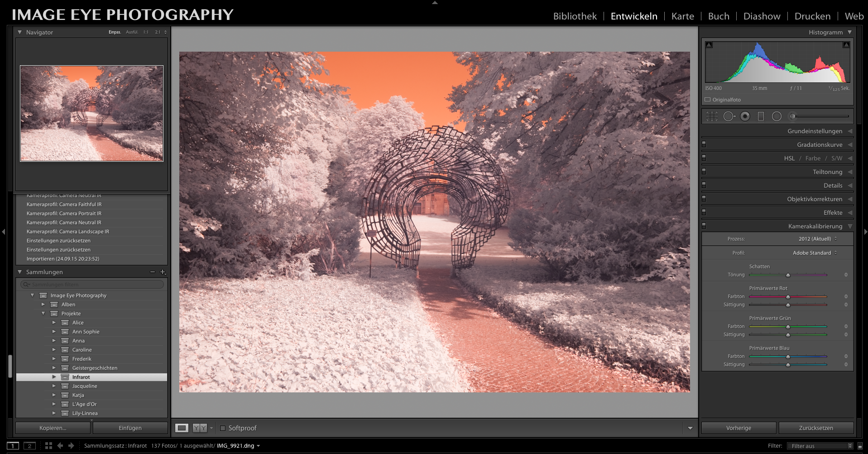Open before/after view options dropdown arrow
Screen dimensions: 868x454
[211, 428]
